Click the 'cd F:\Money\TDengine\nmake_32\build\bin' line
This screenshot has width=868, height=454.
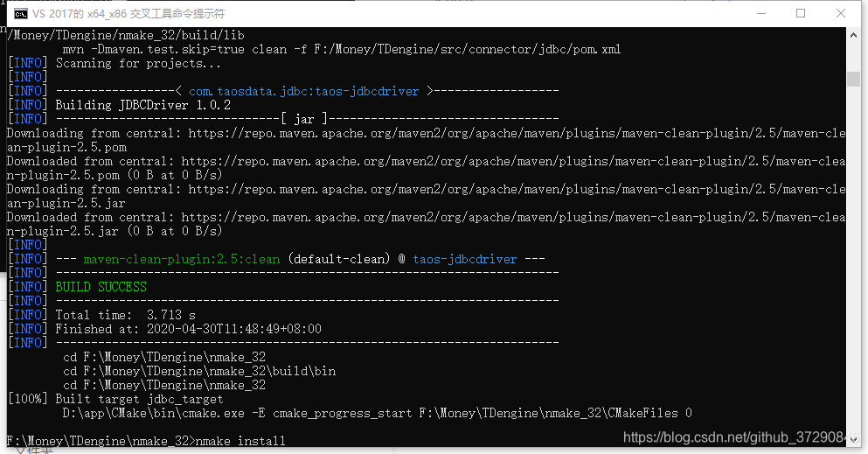click(199, 371)
